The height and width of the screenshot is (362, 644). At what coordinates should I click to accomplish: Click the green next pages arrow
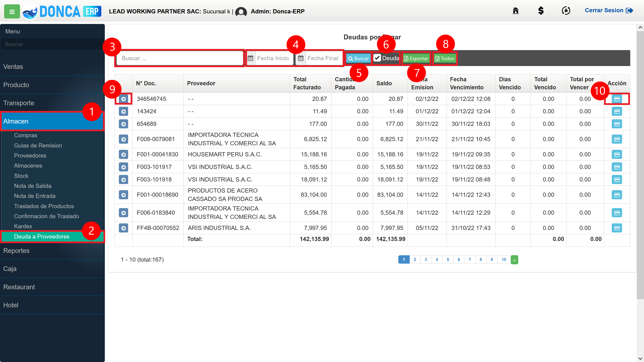[x=514, y=260]
